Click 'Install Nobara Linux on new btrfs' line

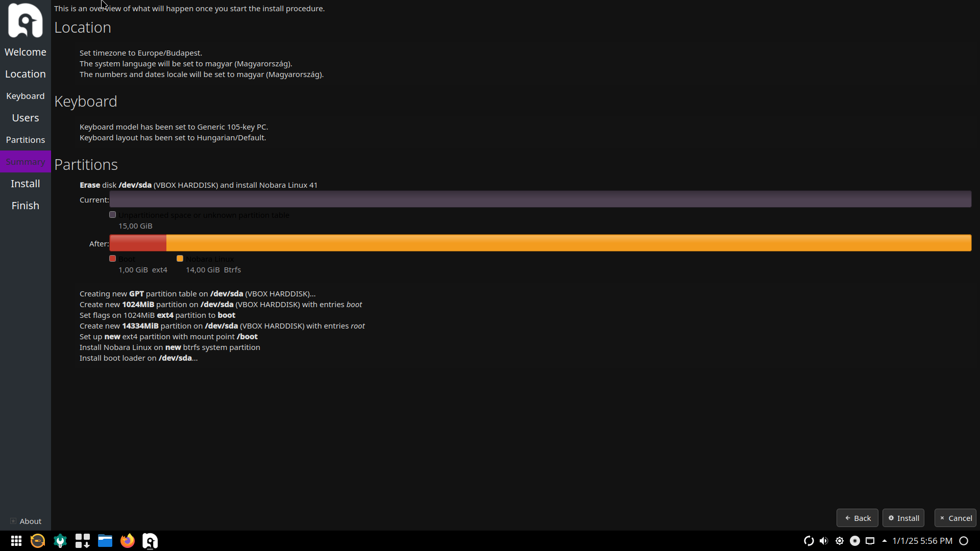pyautogui.click(x=170, y=347)
